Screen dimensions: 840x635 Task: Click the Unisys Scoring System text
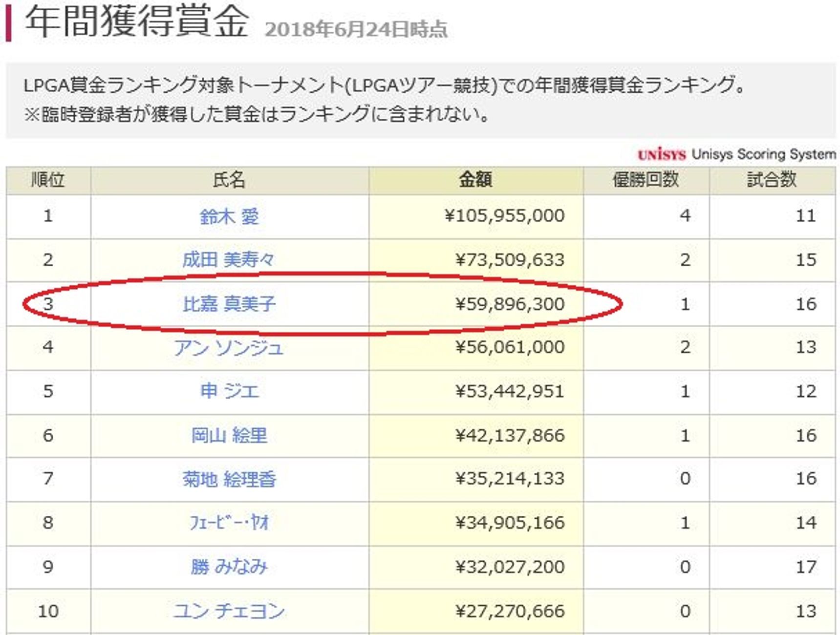[764, 154]
